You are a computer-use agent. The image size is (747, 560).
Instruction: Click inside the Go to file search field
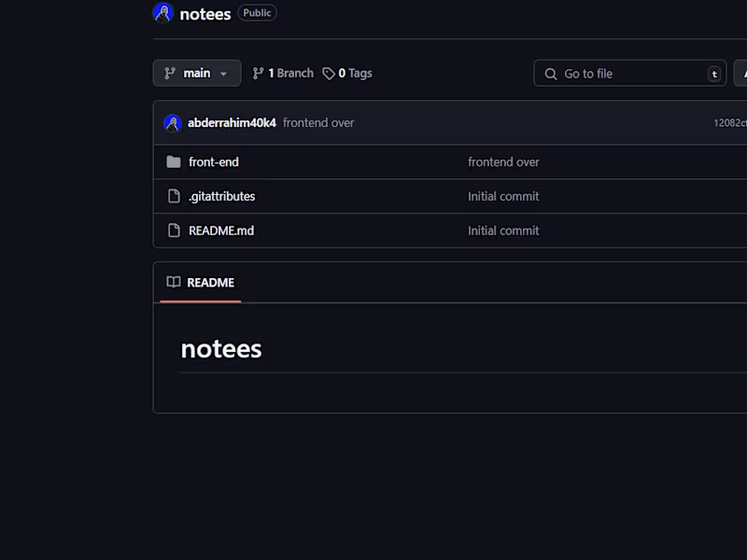[626, 73]
